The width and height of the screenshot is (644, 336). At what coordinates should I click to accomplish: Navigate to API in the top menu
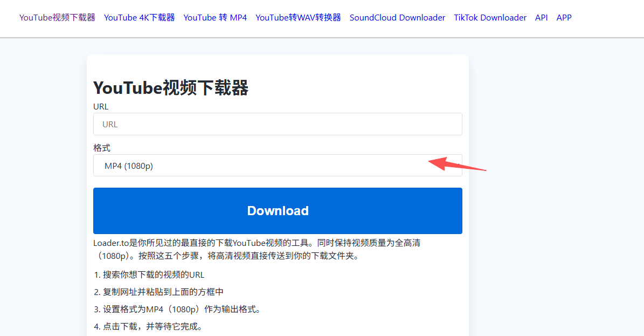541,17
